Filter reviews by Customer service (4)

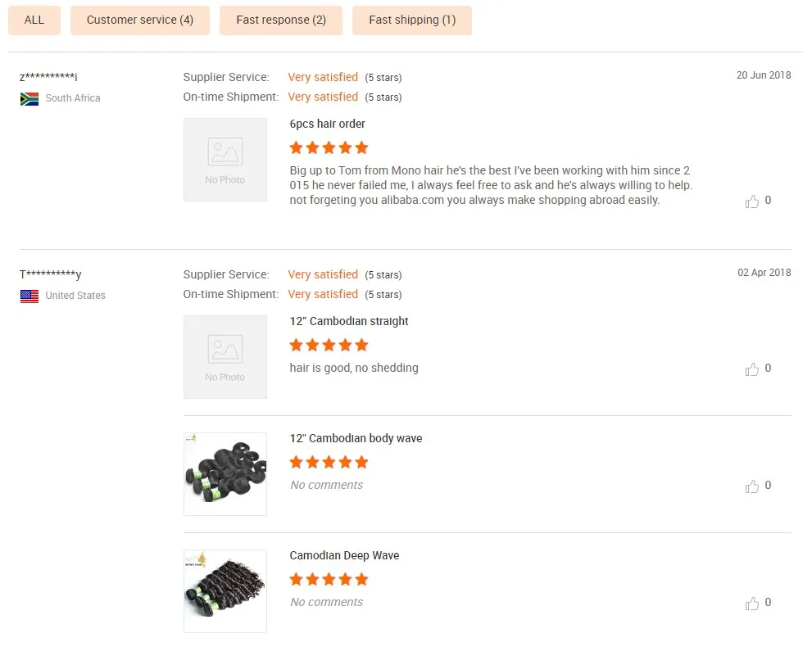140,20
